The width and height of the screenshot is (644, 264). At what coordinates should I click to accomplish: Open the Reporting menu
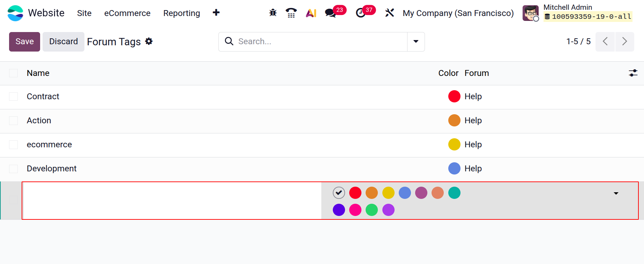tap(181, 13)
